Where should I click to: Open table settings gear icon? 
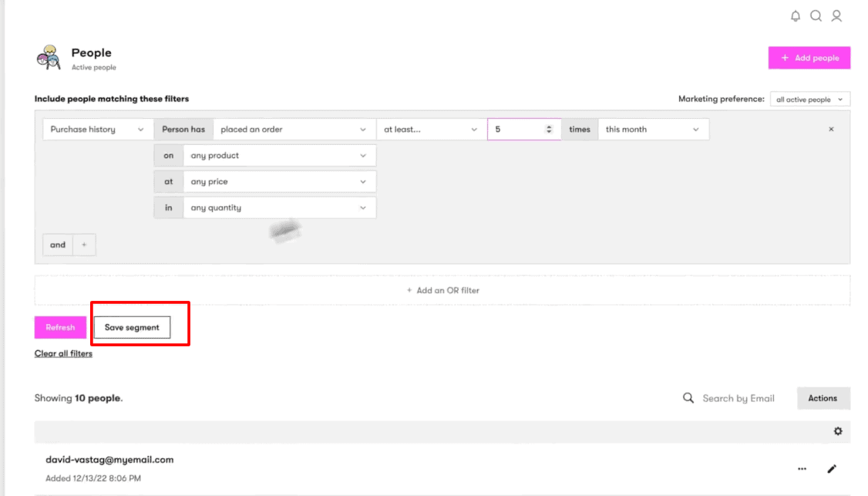tap(838, 431)
